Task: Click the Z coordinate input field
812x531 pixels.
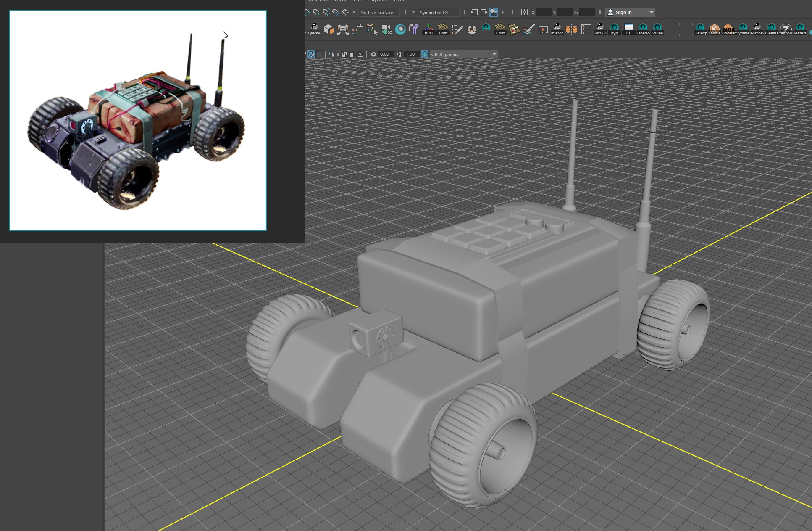Action: 587,12
